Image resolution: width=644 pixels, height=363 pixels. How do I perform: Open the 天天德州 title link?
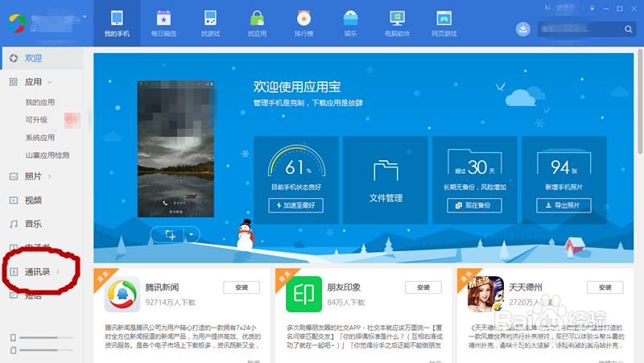point(526,287)
